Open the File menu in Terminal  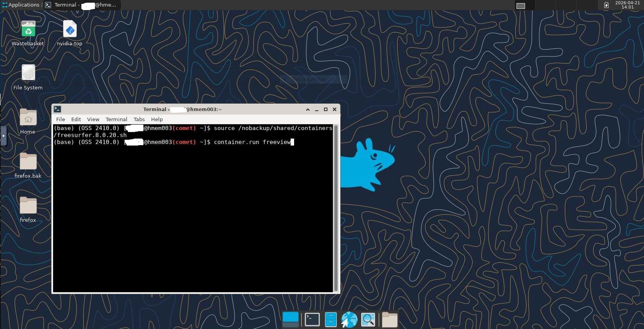[60, 119]
